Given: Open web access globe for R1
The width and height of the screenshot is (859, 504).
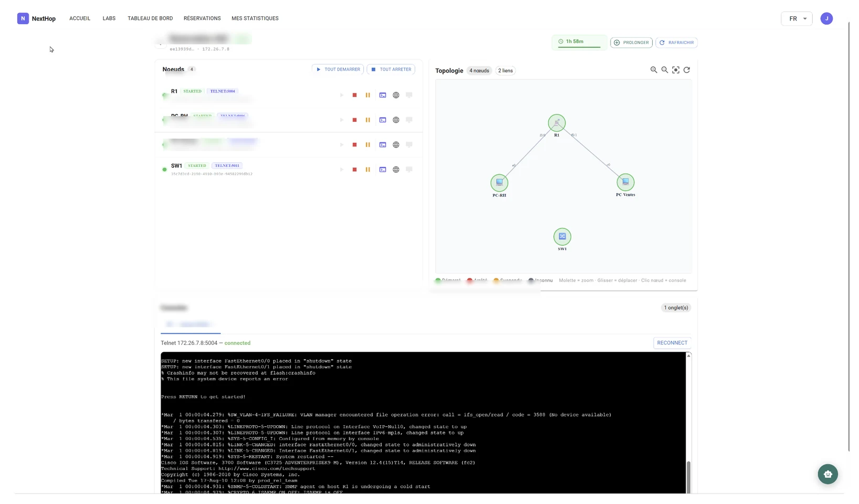Looking at the screenshot, I should click(x=396, y=95).
